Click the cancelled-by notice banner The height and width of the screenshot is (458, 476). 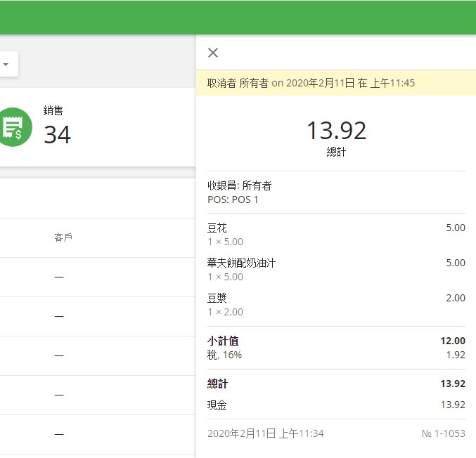click(x=311, y=83)
